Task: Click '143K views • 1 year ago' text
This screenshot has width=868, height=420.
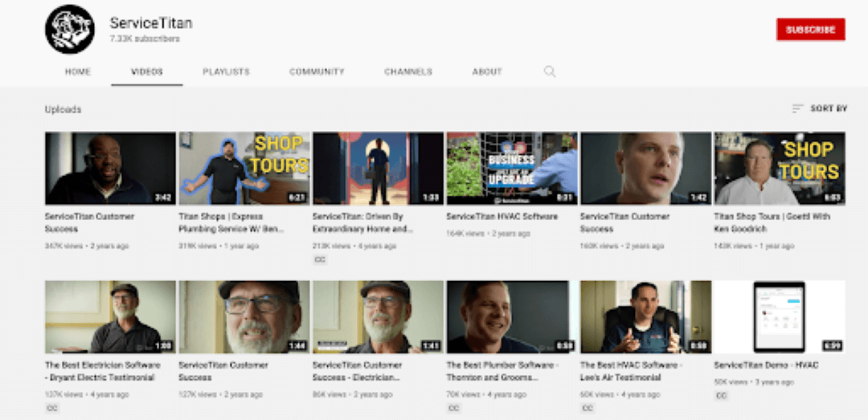Action: [x=754, y=247]
